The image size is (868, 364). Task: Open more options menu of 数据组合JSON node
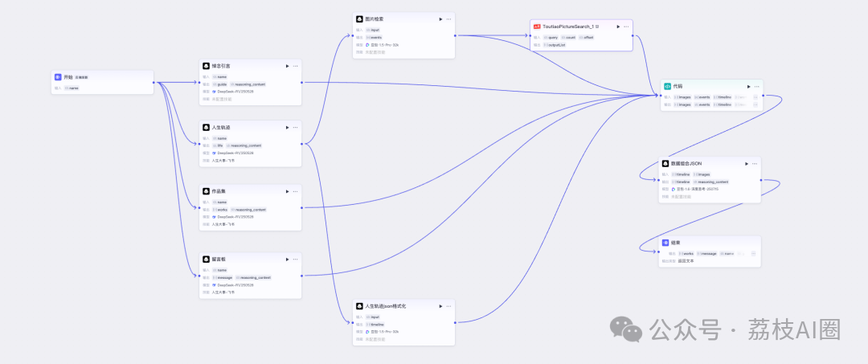(x=755, y=164)
